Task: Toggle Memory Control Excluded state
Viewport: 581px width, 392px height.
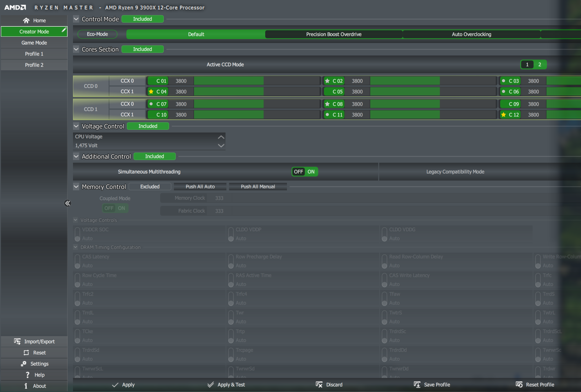Action: click(x=150, y=187)
